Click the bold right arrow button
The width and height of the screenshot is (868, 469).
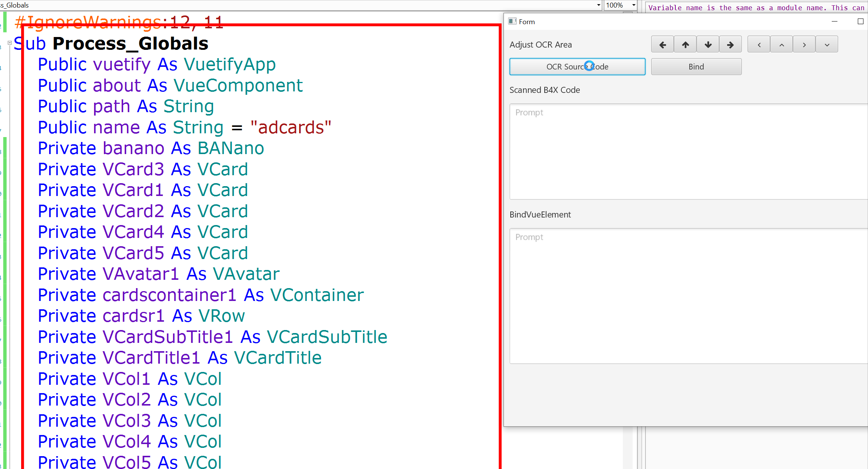730,45
